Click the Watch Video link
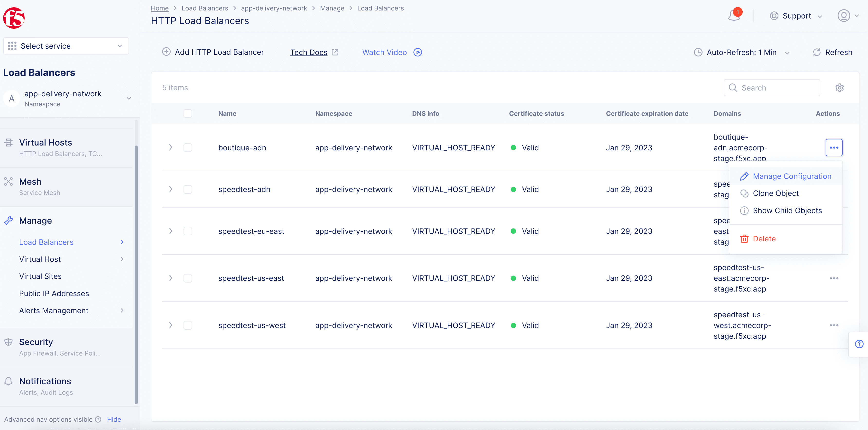This screenshot has width=868, height=430. click(x=384, y=52)
